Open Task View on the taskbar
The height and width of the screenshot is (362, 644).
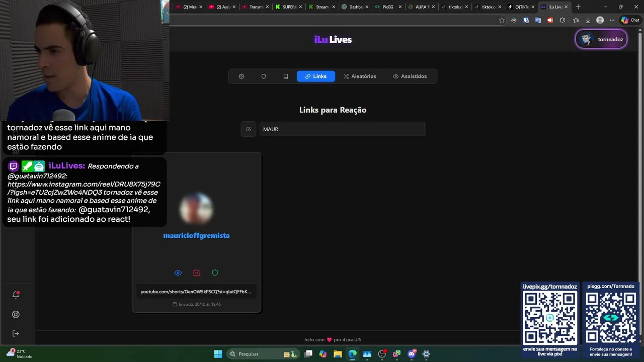308,354
